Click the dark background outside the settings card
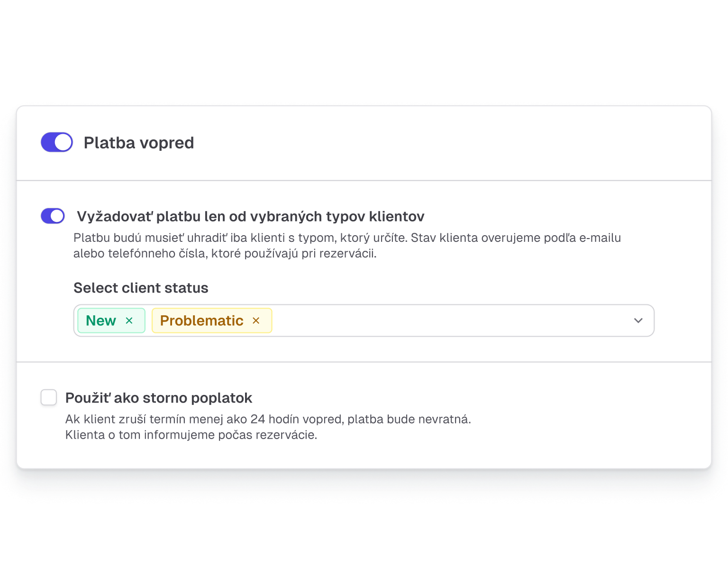 click(364, 47)
